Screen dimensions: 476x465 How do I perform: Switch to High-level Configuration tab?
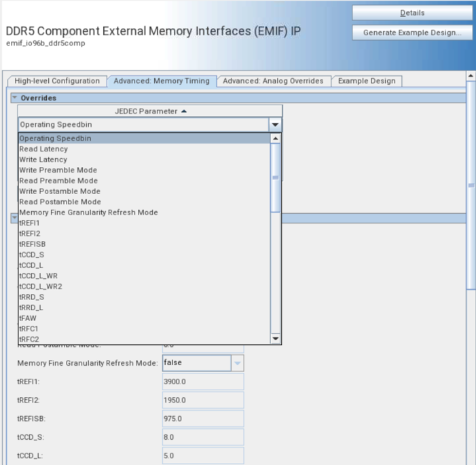57,81
